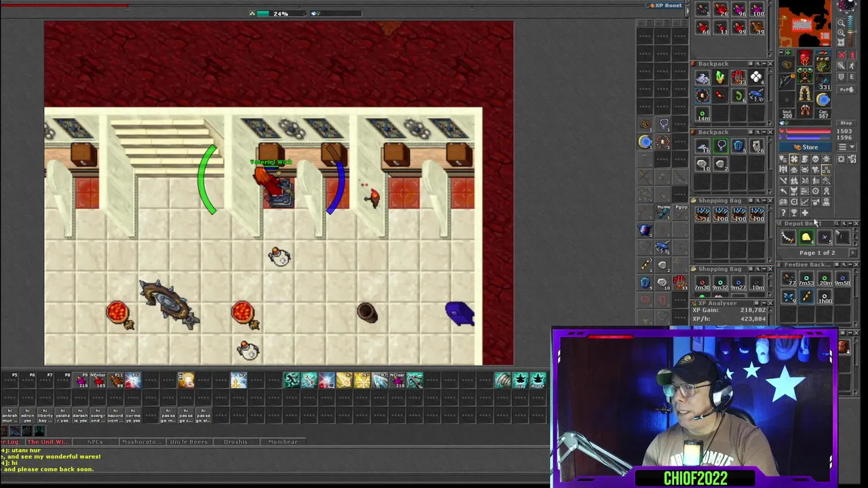
Task: Click the 'hi edron yes' hotkey
Action: point(28,415)
